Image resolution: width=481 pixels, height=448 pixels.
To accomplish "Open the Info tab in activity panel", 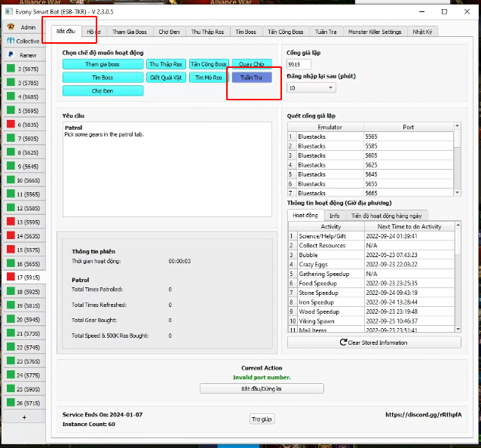I will click(x=334, y=215).
